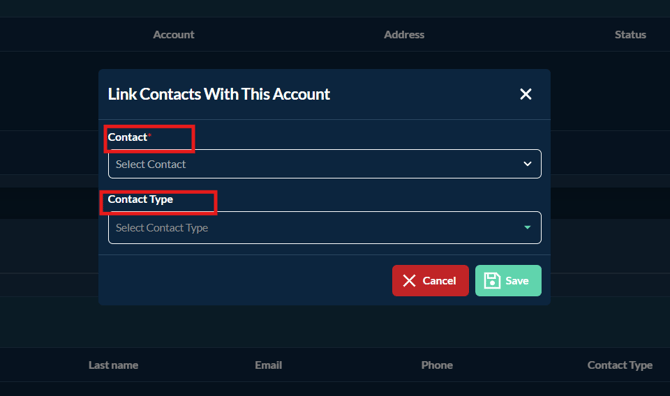
Task: Select the Email column header
Action: click(268, 365)
